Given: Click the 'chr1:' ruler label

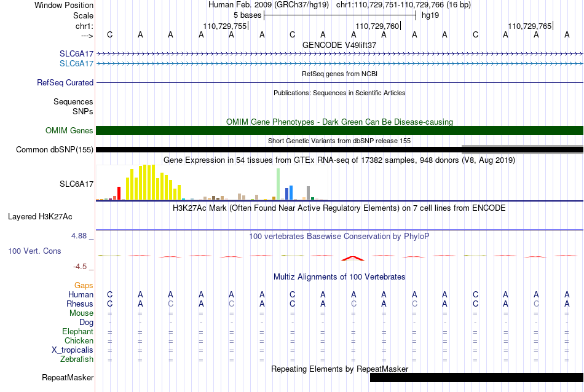Looking at the screenshot, I should click(x=84, y=26).
